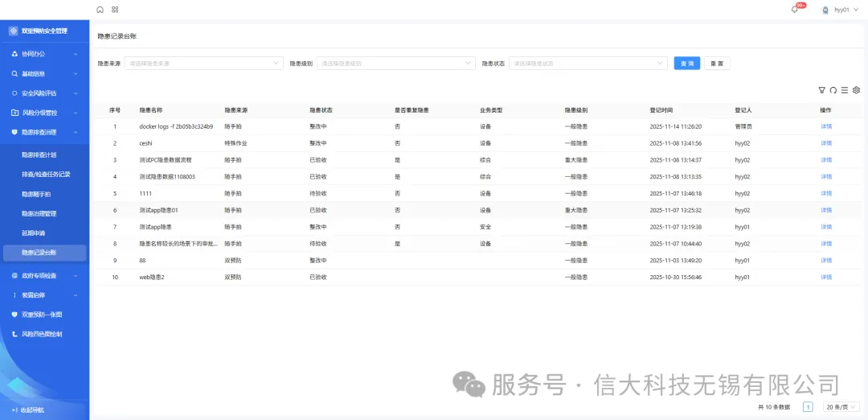Click the 共 10 条数据 total count text
868x420 pixels.
tap(774, 406)
